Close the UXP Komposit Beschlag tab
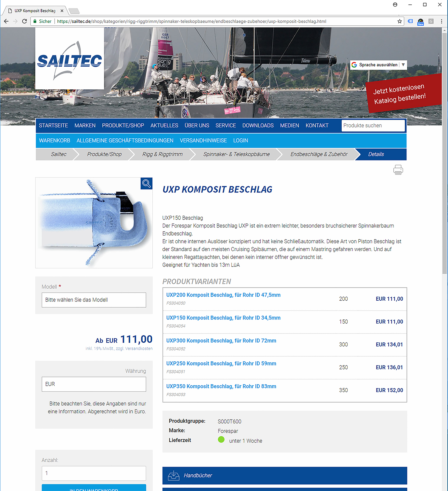The image size is (448, 491). tap(62, 11)
